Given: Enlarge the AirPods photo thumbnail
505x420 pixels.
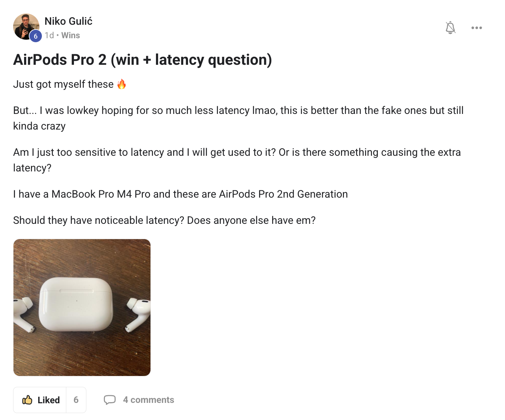Looking at the screenshot, I should (82, 308).
